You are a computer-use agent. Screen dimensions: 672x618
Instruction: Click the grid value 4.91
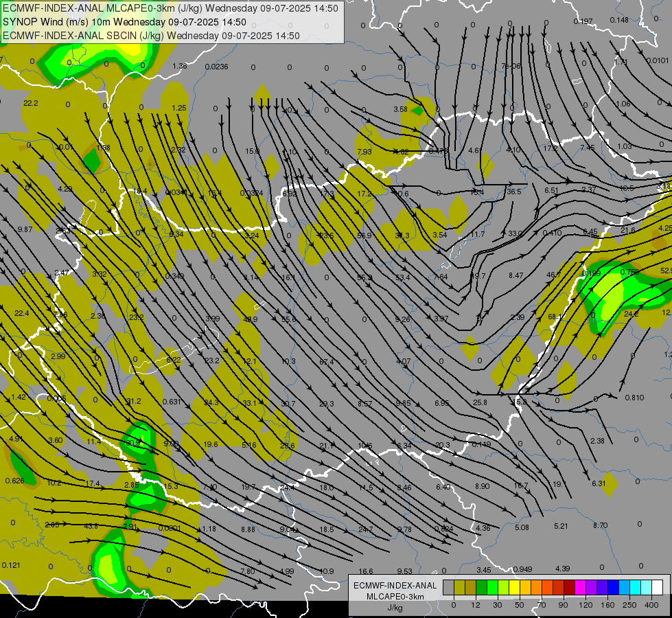coord(16,438)
